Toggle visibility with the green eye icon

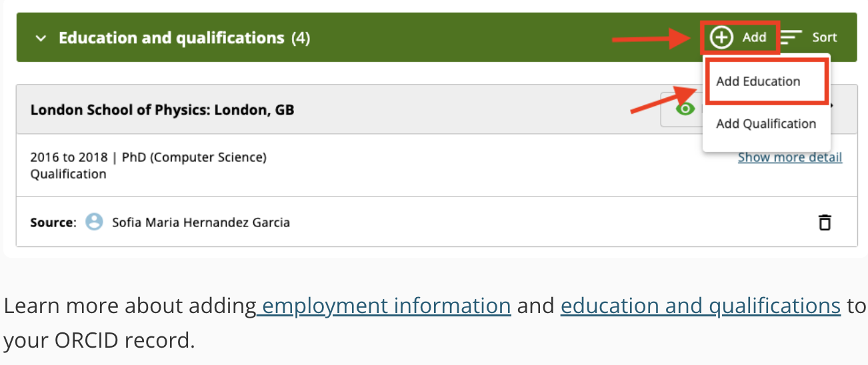(x=685, y=109)
